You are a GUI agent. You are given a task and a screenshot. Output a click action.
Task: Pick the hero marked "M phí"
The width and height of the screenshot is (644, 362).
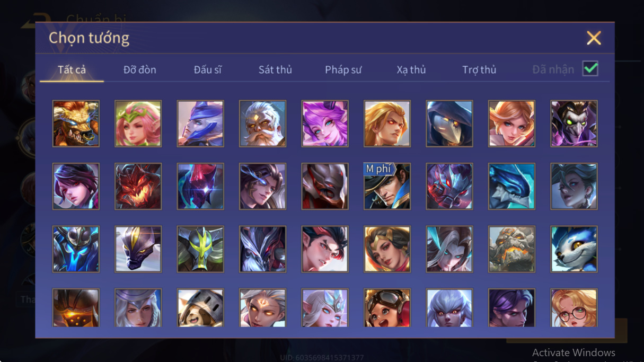[x=387, y=186]
